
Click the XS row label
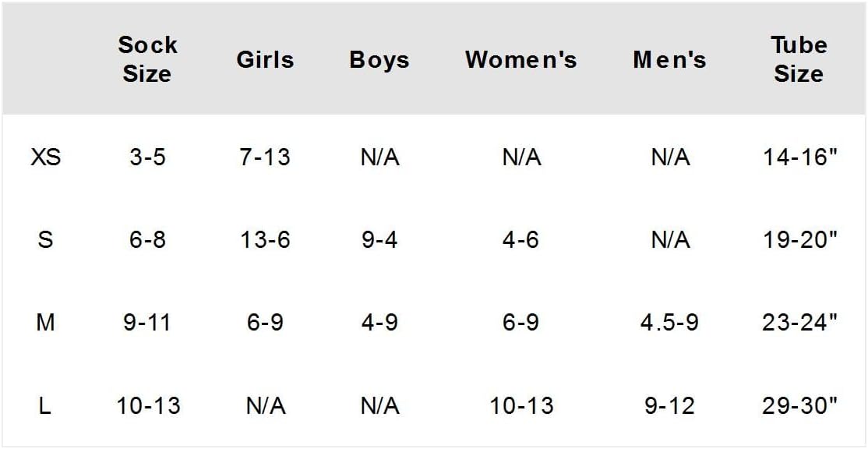click(x=45, y=157)
